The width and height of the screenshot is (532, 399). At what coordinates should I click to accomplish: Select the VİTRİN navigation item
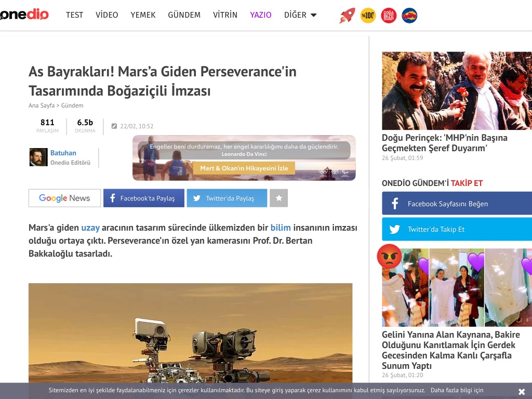(x=225, y=15)
